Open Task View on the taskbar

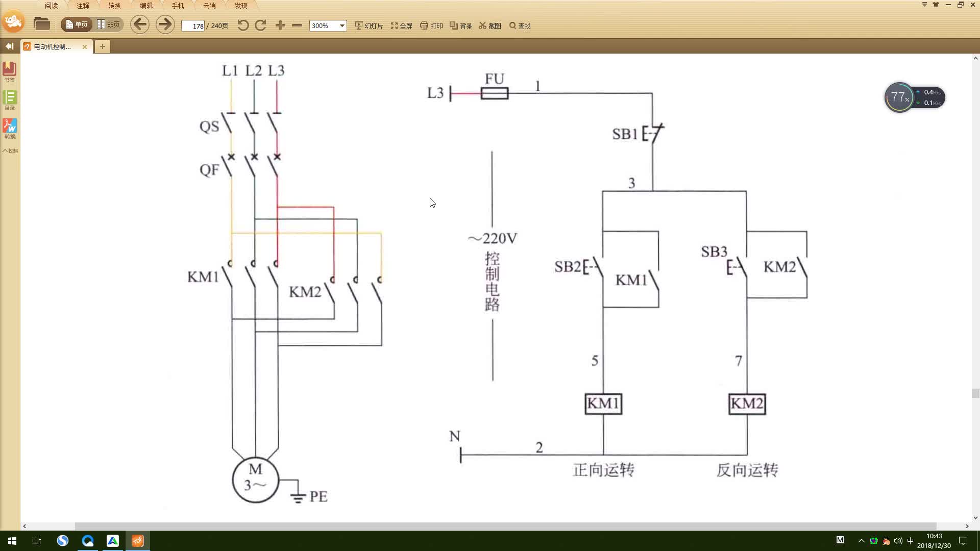[x=37, y=541]
